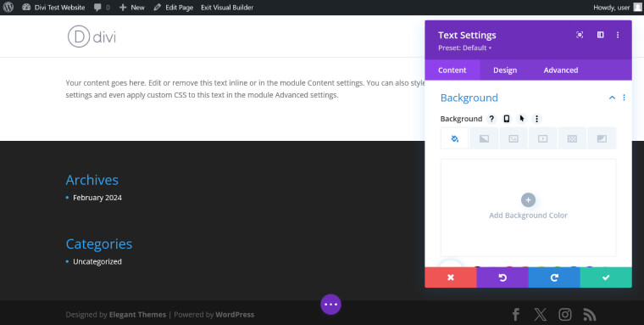This screenshot has width=644, height=325.
Task: Click Edit Page in the admin bar
Action: click(174, 8)
